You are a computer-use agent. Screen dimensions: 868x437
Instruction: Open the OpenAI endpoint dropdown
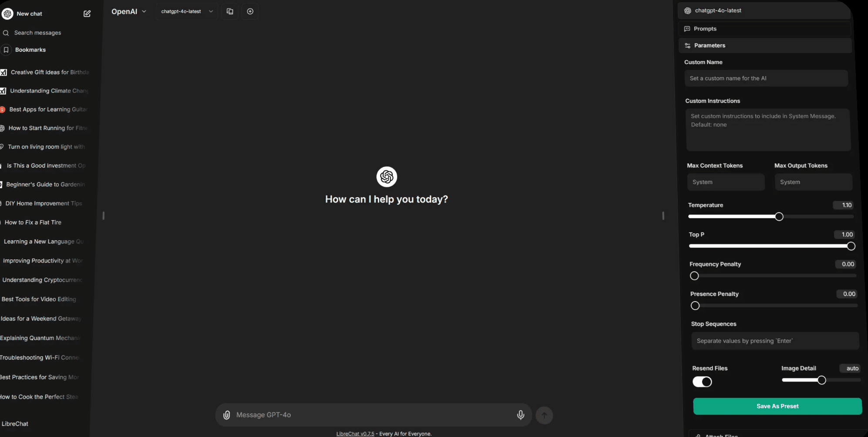(x=129, y=12)
